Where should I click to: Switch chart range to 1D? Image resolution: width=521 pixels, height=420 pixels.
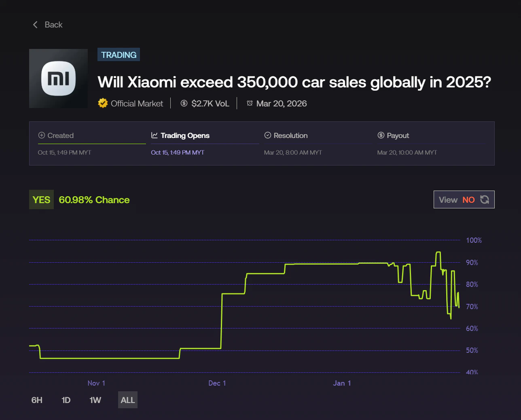coord(66,400)
